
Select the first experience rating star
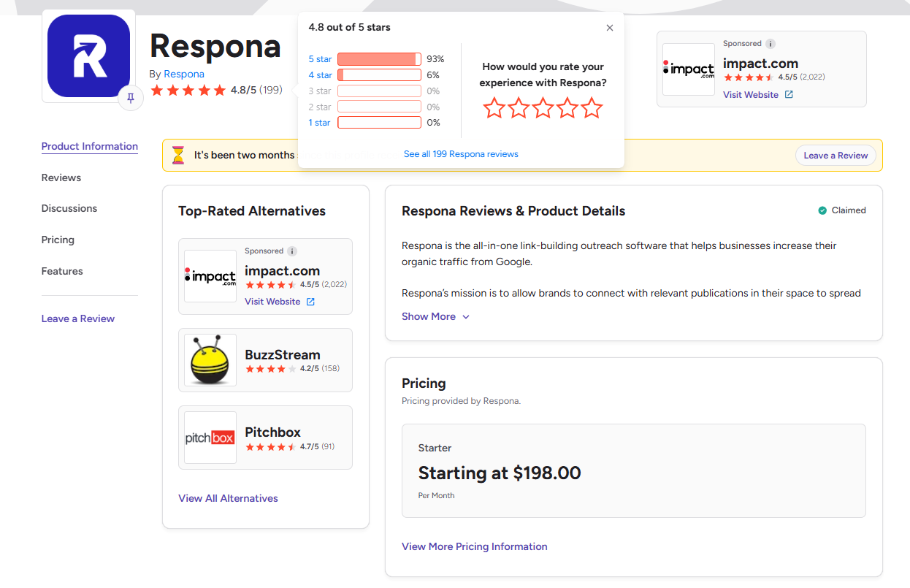tap(494, 107)
